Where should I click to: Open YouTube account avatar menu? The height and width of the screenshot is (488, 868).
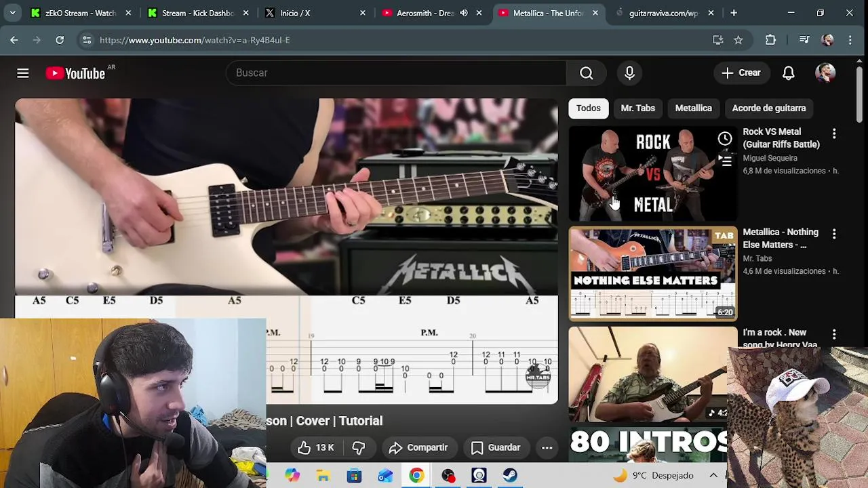tap(825, 73)
